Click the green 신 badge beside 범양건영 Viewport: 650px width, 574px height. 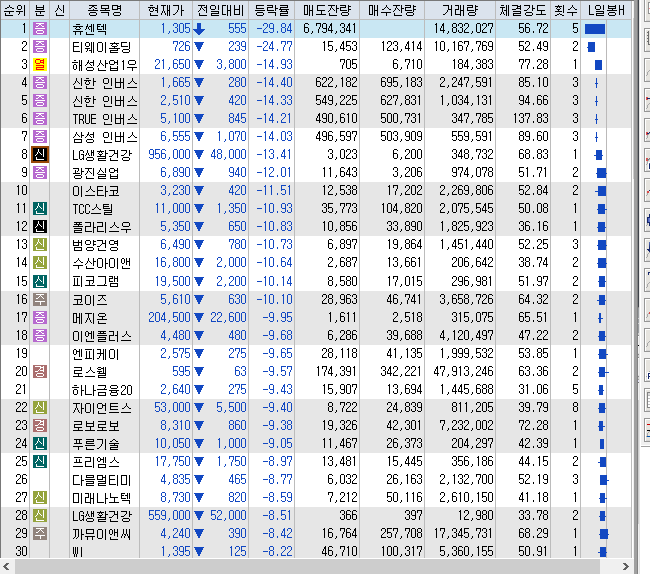click(x=40, y=245)
